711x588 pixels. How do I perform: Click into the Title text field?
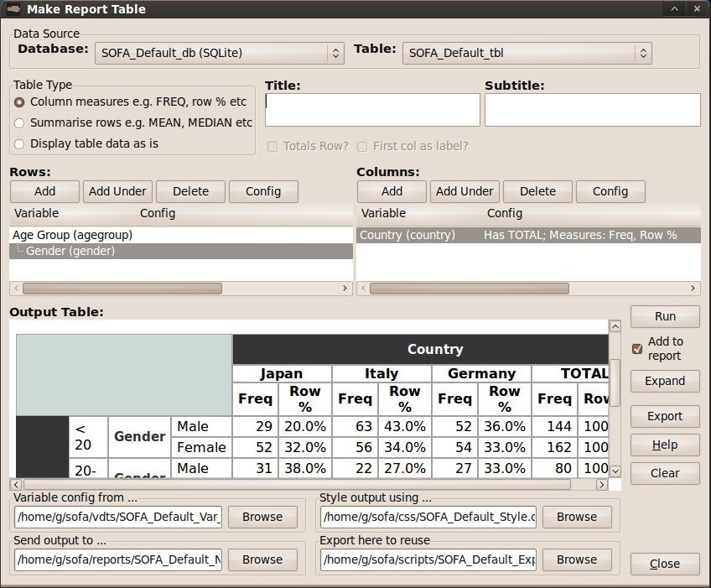click(372, 110)
